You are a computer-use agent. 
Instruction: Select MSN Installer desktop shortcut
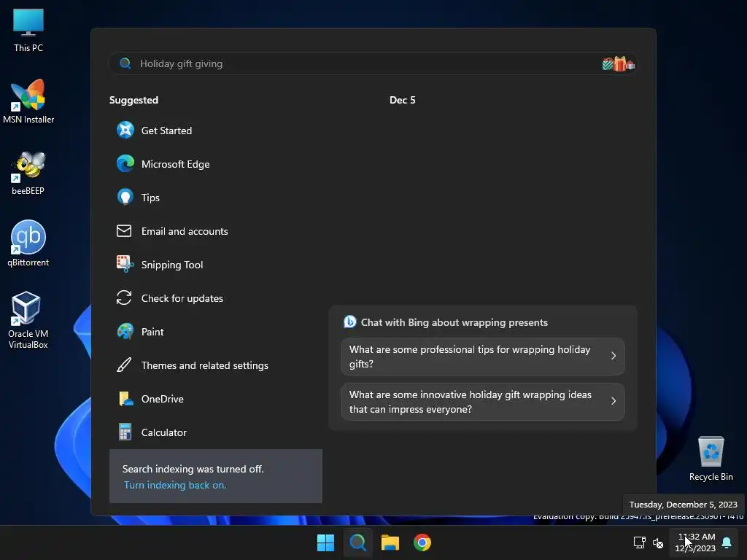click(x=28, y=102)
